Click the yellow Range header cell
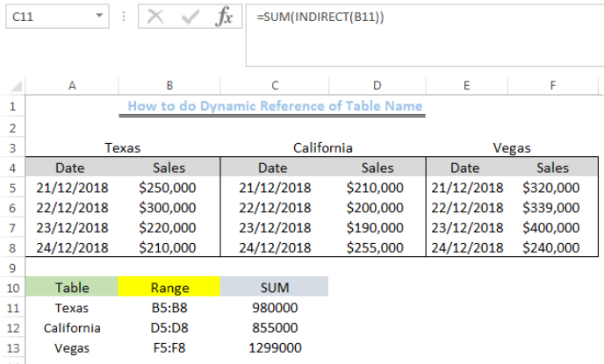This screenshot has height=364, width=604. coord(169,288)
